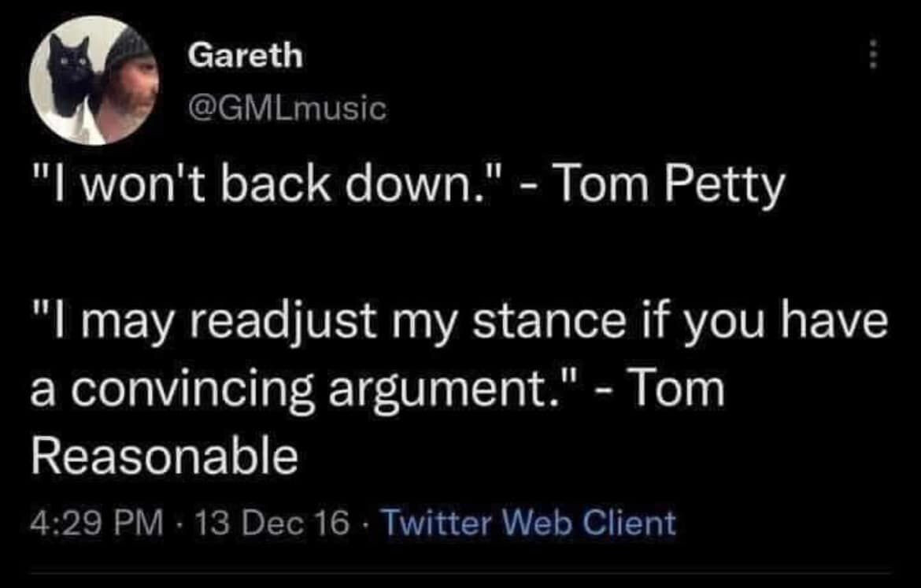Click the word "Tom" before Reasonable

click(679, 390)
